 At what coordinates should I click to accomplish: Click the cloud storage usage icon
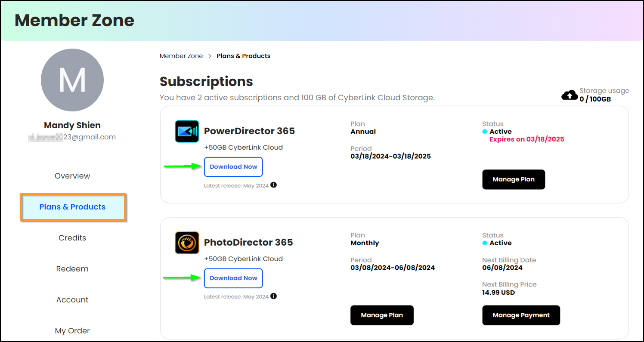pyautogui.click(x=570, y=95)
